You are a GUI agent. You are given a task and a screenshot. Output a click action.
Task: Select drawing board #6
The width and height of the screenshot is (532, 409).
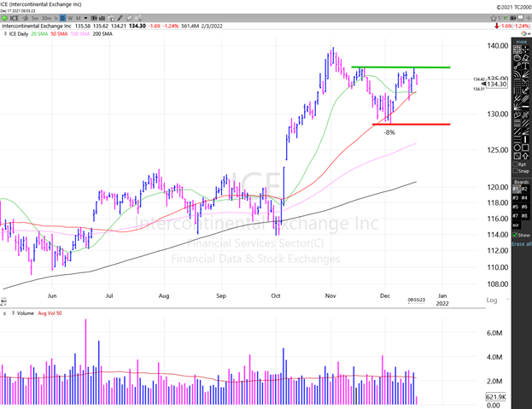pyautogui.click(x=524, y=207)
